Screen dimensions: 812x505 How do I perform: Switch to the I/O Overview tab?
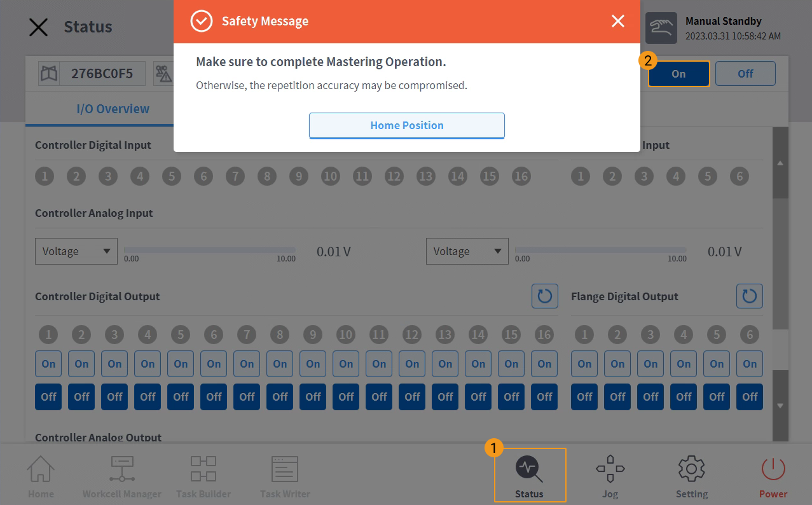coord(113,108)
